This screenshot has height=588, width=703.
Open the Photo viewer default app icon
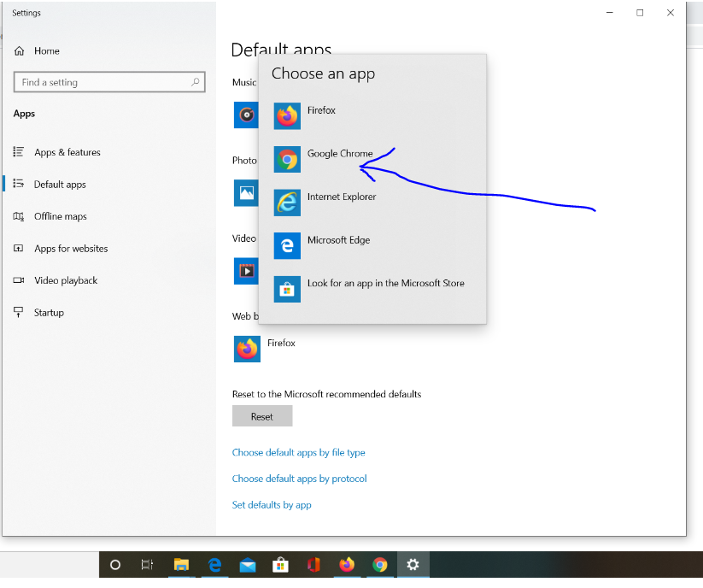246,193
